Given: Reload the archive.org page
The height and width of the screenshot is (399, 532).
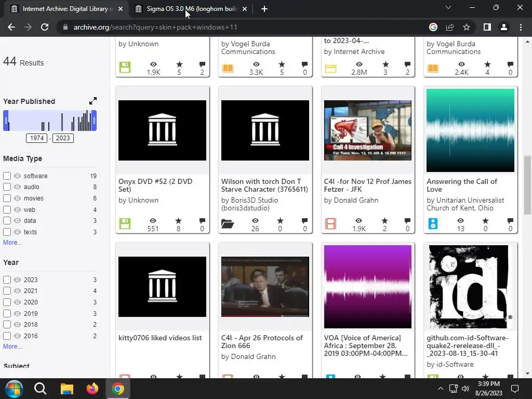Looking at the screenshot, I should coord(45,27).
